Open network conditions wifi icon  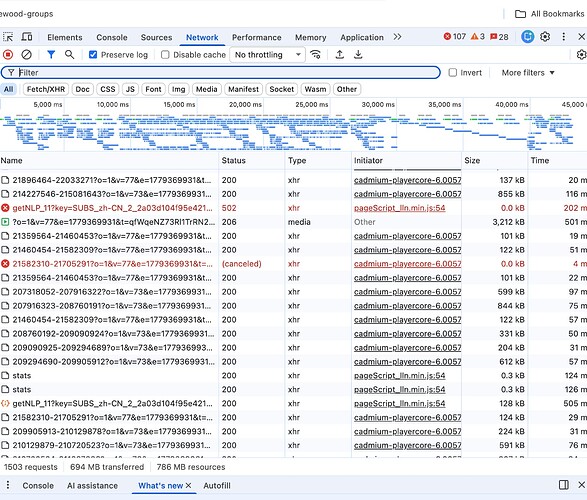point(316,55)
